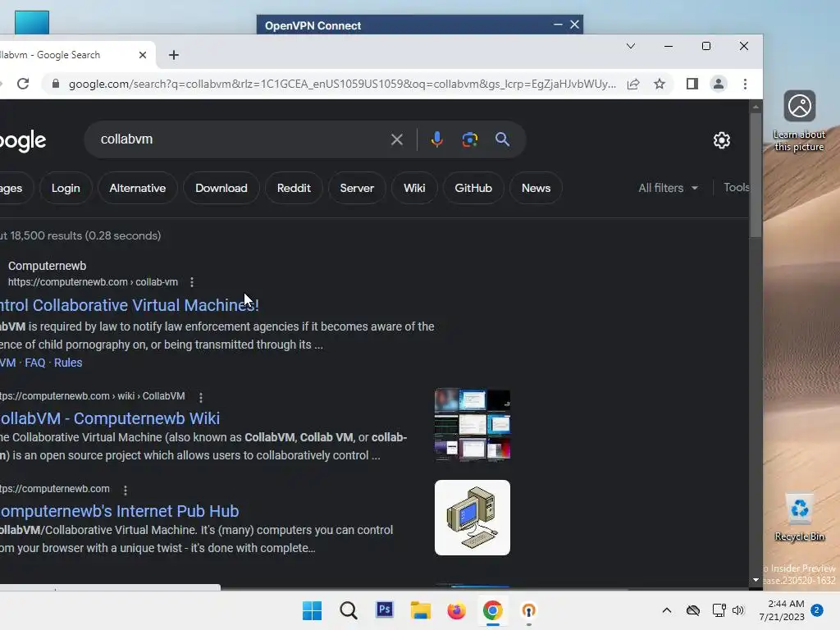View site information via the padlock icon

click(x=55, y=84)
